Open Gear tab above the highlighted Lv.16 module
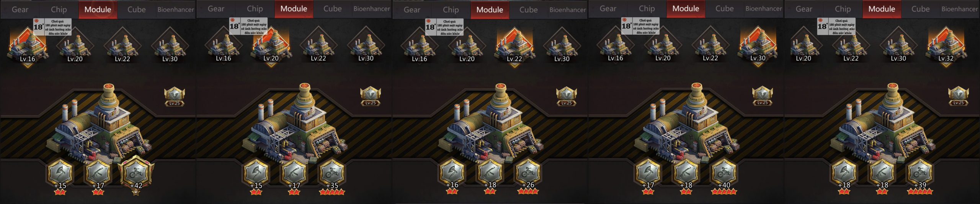The image size is (980, 204). 20,10
